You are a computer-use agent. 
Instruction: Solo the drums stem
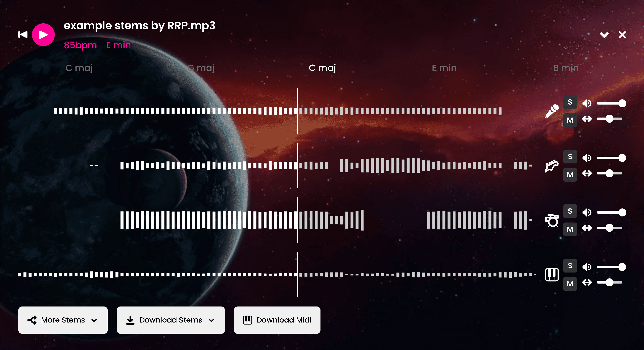pos(570,211)
